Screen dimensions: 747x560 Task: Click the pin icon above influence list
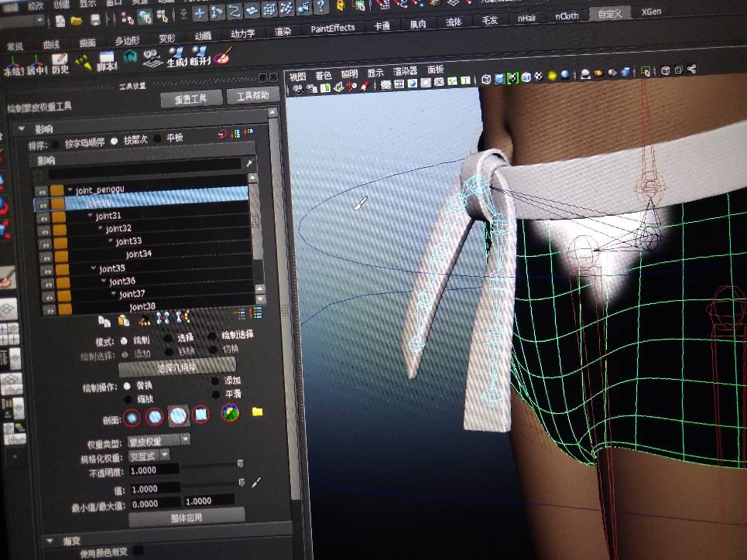point(249,163)
